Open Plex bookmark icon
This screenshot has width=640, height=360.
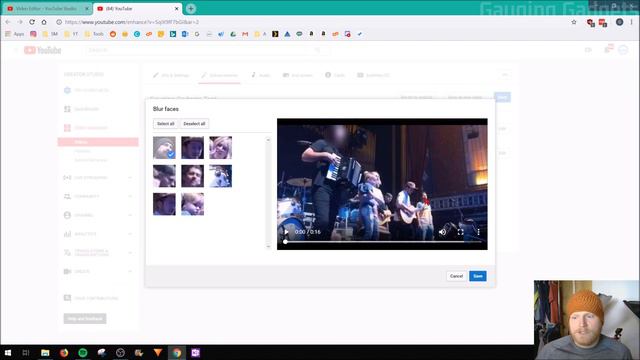(x=275, y=34)
